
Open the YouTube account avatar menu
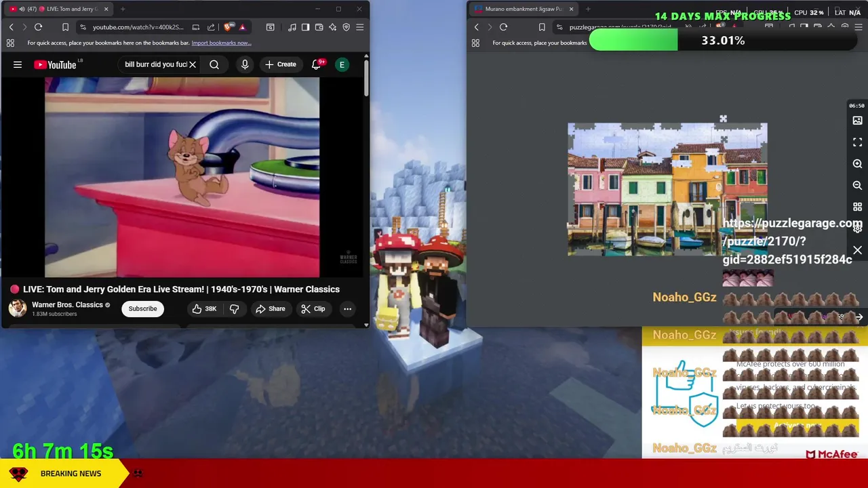click(342, 64)
